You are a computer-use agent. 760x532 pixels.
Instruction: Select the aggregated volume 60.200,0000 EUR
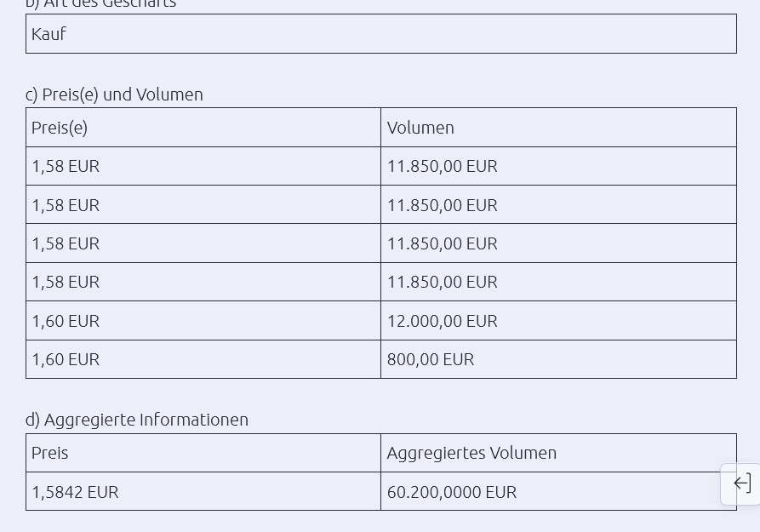(451, 492)
